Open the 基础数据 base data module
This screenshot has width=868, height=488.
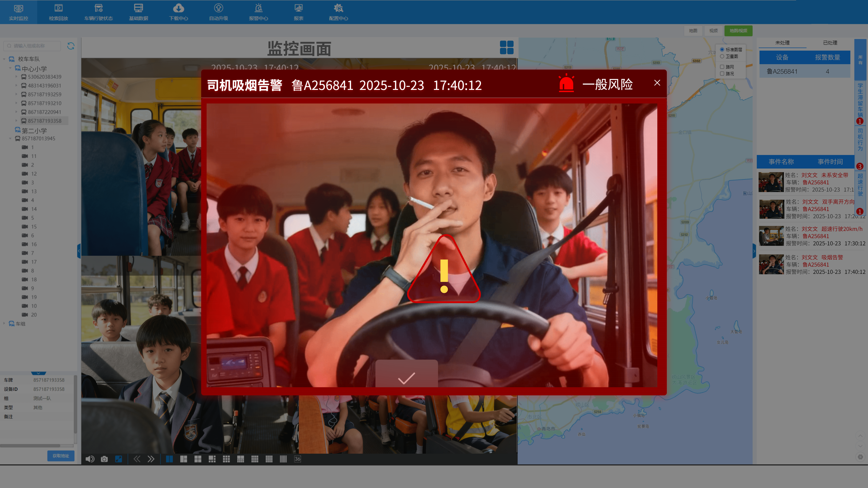[138, 12]
